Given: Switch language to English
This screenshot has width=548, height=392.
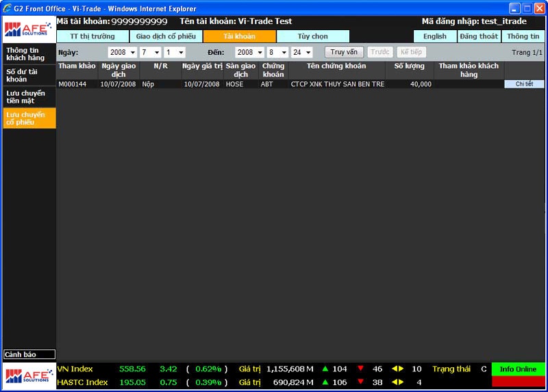Looking at the screenshot, I should click(x=435, y=36).
